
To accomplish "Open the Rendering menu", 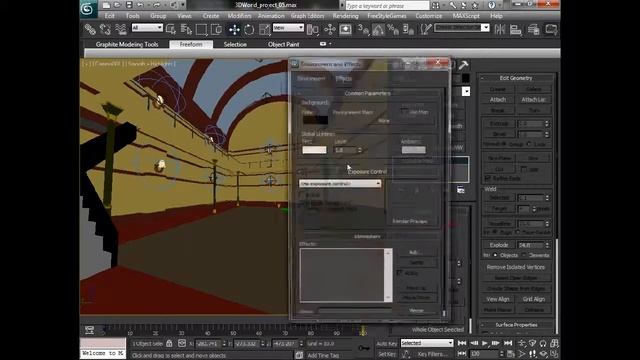I will pos(345,16).
